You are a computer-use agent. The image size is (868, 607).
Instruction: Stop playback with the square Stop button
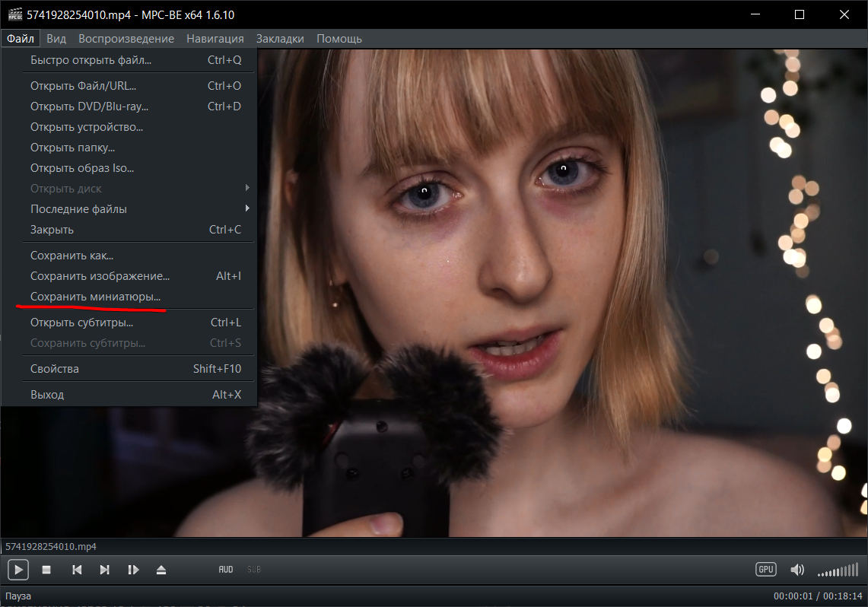(46, 570)
